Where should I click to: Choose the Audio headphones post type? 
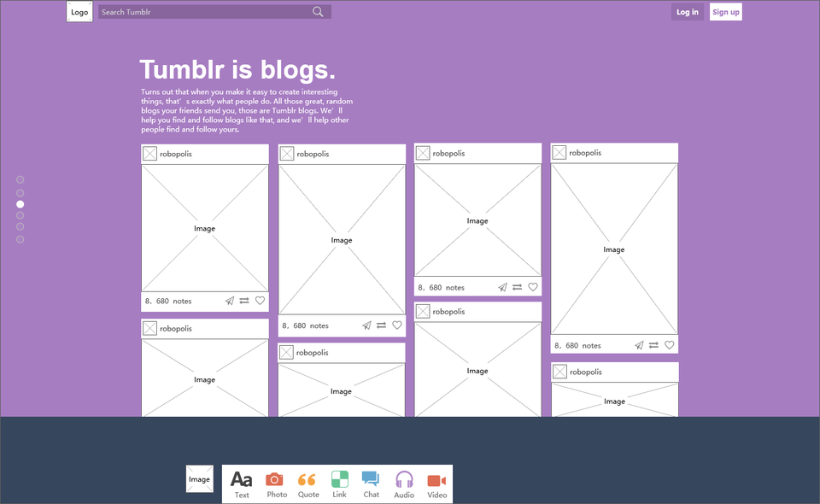(404, 484)
